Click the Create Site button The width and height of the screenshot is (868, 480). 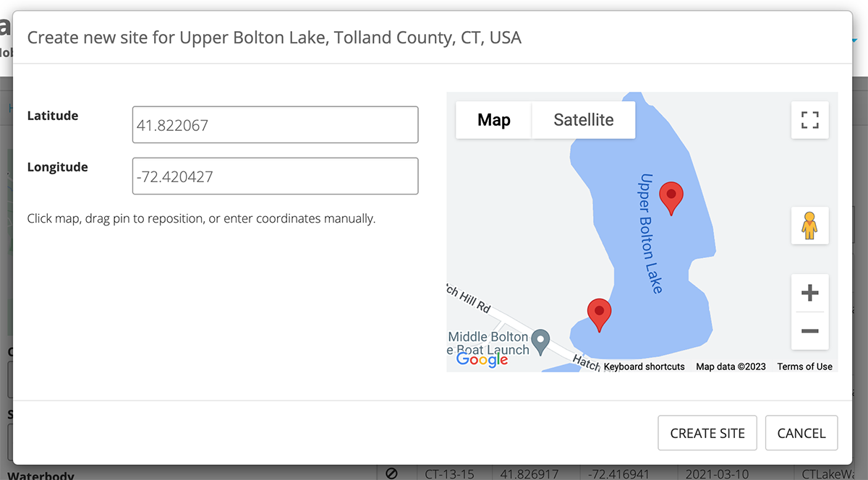(x=707, y=433)
